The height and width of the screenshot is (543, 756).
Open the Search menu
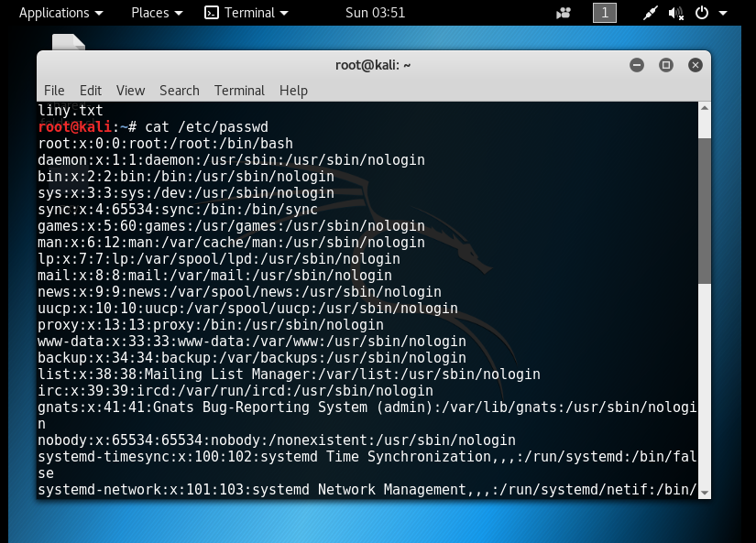coord(180,91)
